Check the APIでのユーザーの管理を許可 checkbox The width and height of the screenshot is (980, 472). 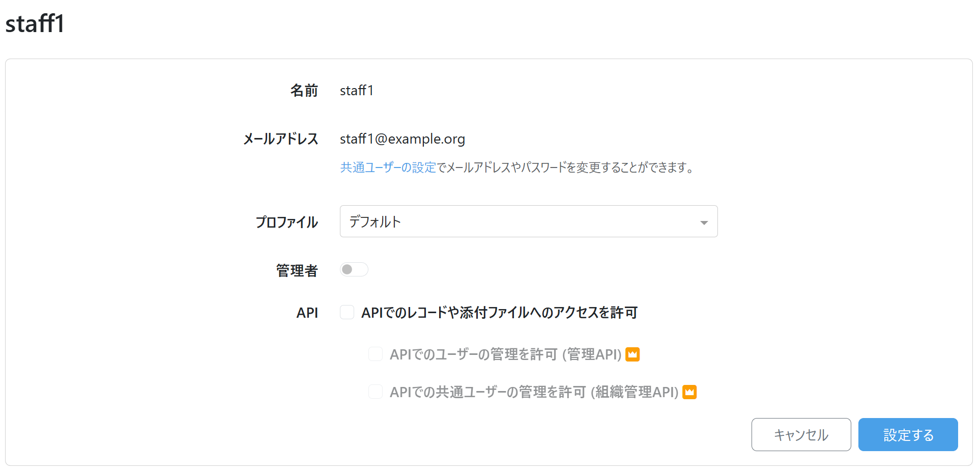pyautogui.click(x=376, y=354)
